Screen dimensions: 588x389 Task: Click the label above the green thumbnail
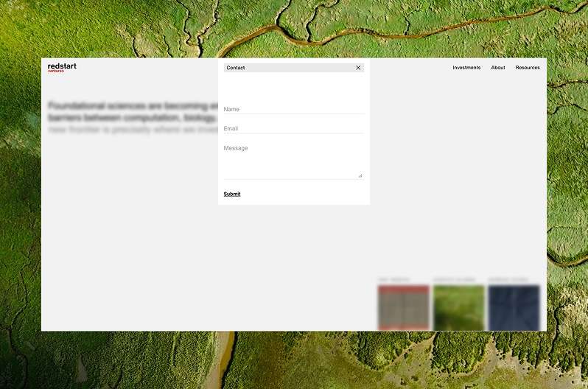pyautogui.click(x=454, y=280)
